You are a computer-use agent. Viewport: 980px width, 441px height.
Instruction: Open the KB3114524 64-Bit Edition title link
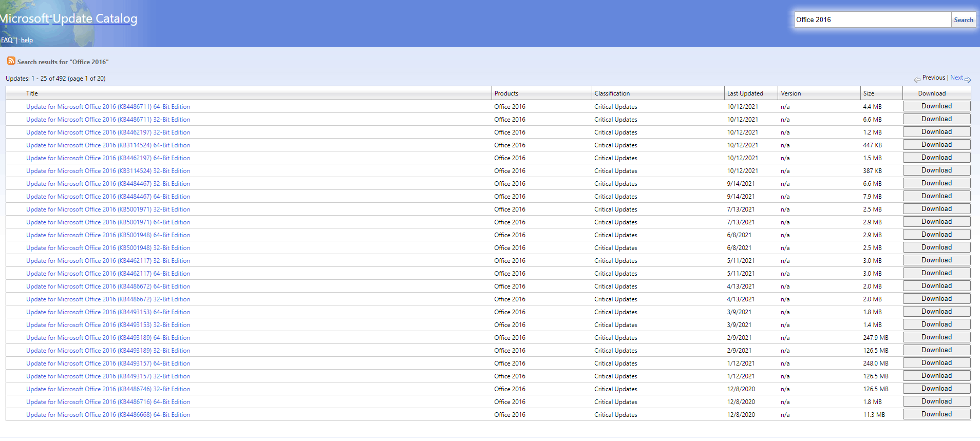pyautogui.click(x=108, y=145)
